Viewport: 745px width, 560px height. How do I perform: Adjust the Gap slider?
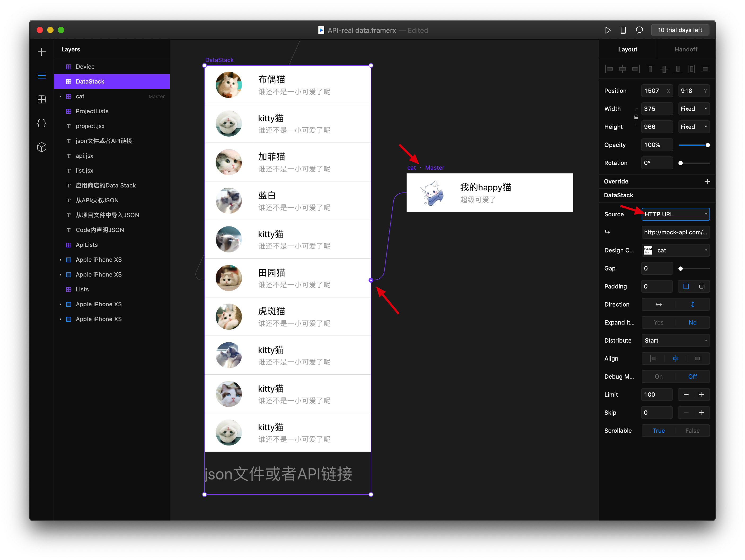694,268
